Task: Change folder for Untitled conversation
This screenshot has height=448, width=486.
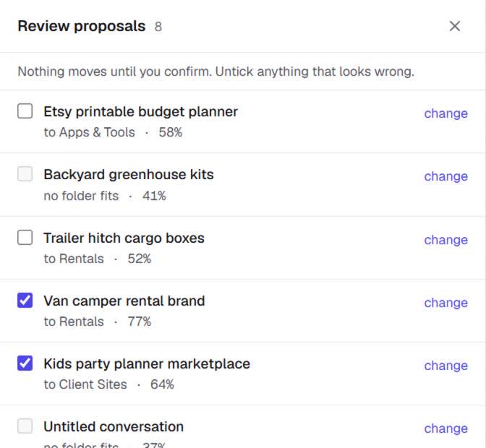Action: pyautogui.click(x=445, y=428)
